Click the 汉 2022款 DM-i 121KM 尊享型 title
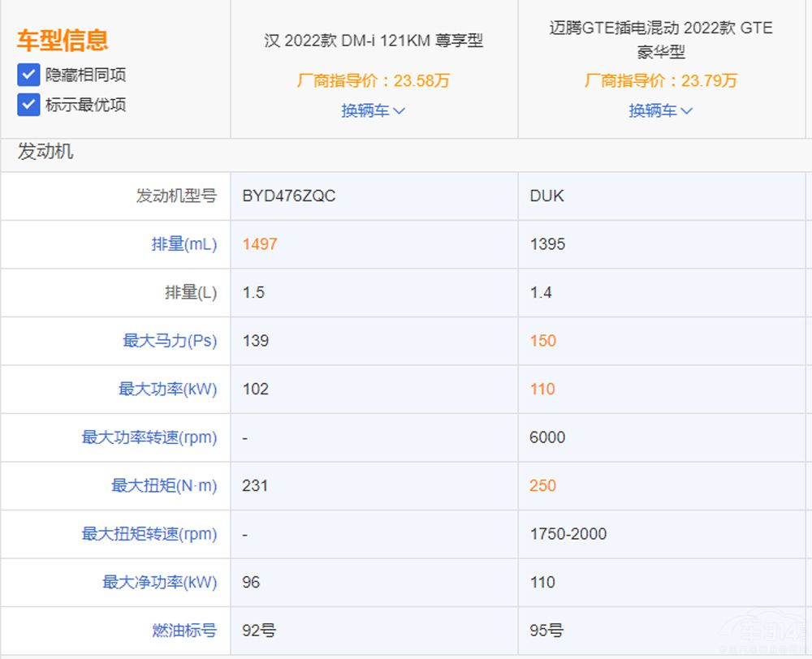The image size is (812, 659). coord(374,41)
